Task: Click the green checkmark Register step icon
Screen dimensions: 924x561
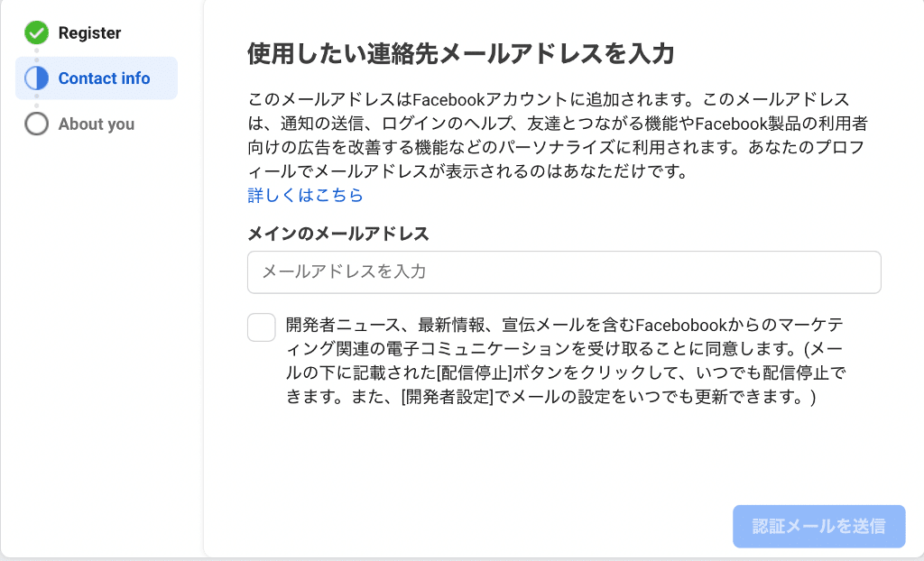Action: [37, 33]
